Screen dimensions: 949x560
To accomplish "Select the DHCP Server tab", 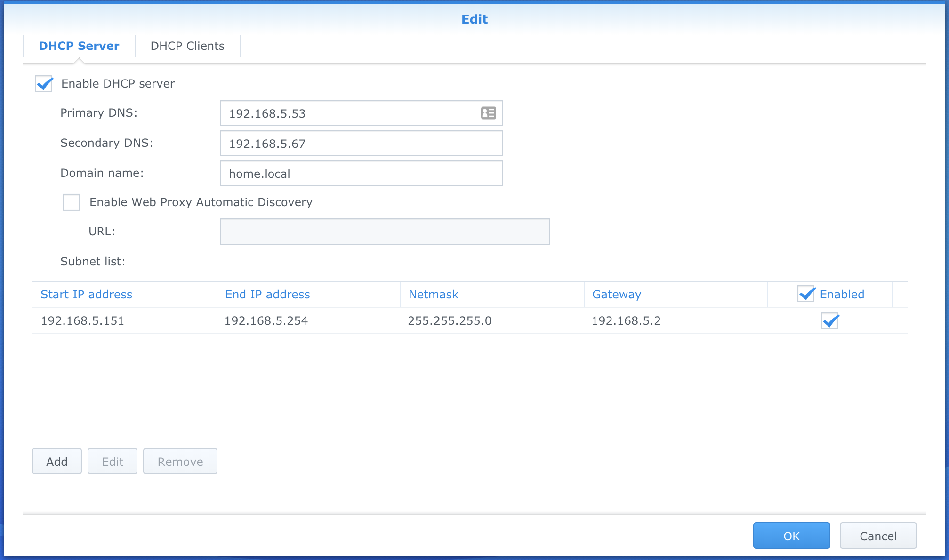I will coord(79,46).
